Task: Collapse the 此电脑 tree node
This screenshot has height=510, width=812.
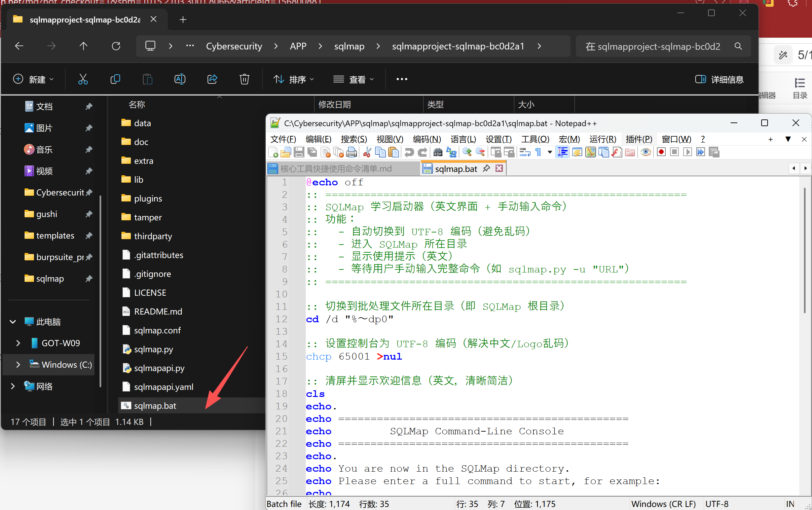Action: point(13,322)
